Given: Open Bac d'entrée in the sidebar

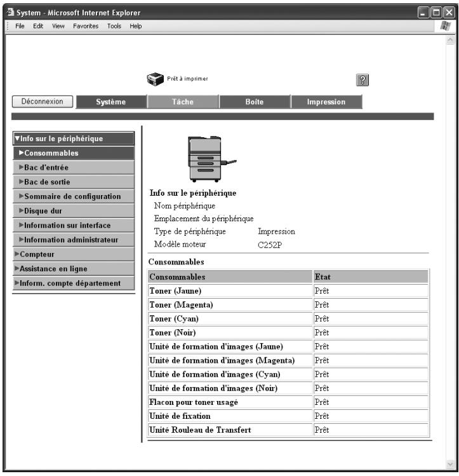Looking at the screenshot, I should 74,168.
